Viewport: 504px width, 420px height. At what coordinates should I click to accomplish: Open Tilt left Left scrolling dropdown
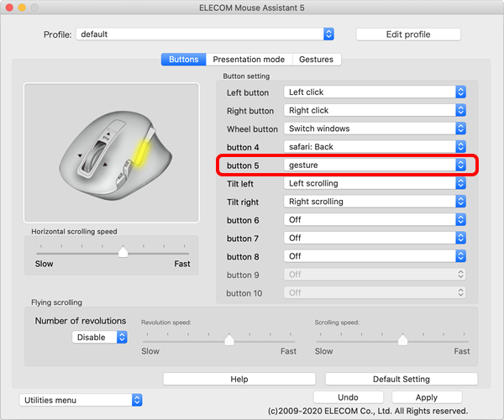(x=375, y=183)
